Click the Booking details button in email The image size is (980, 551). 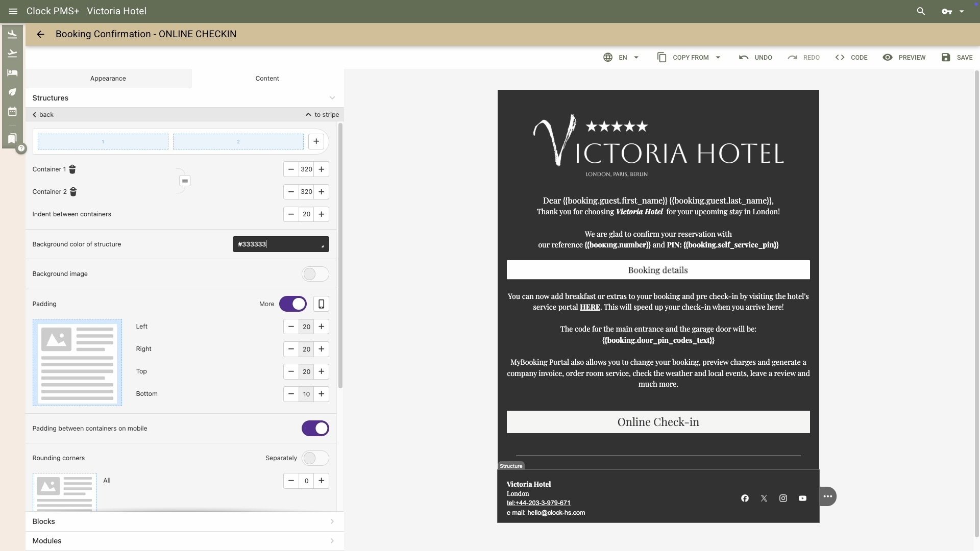658,270
